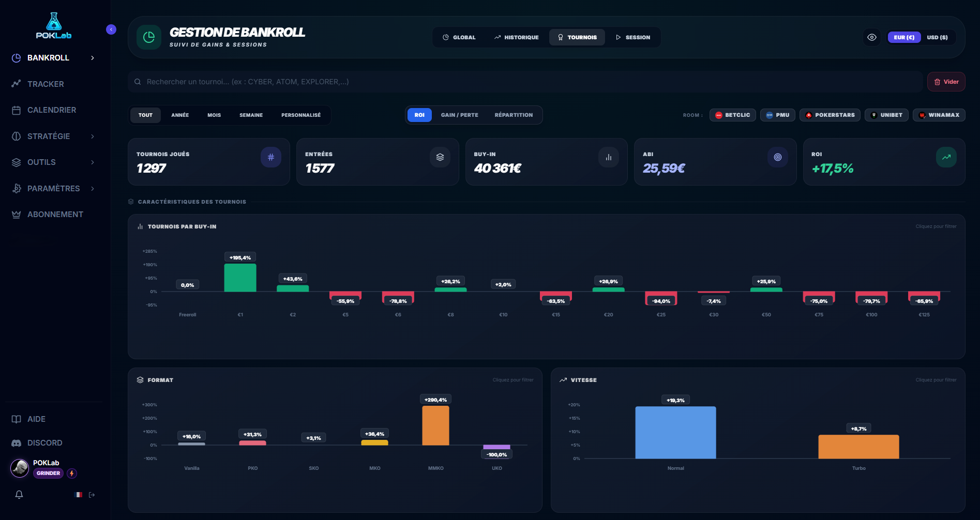Click the orange MMKO format bar
The image size is (980, 520).
click(435, 425)
